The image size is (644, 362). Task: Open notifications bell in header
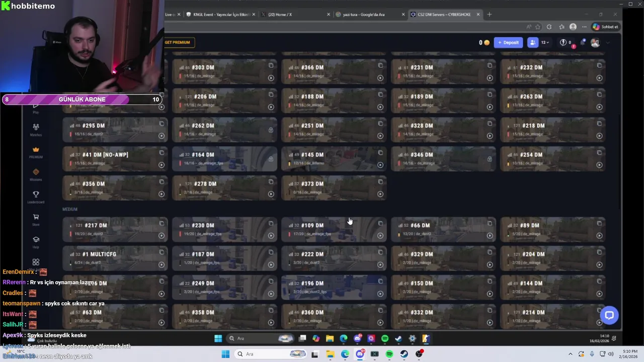(583, 43)
